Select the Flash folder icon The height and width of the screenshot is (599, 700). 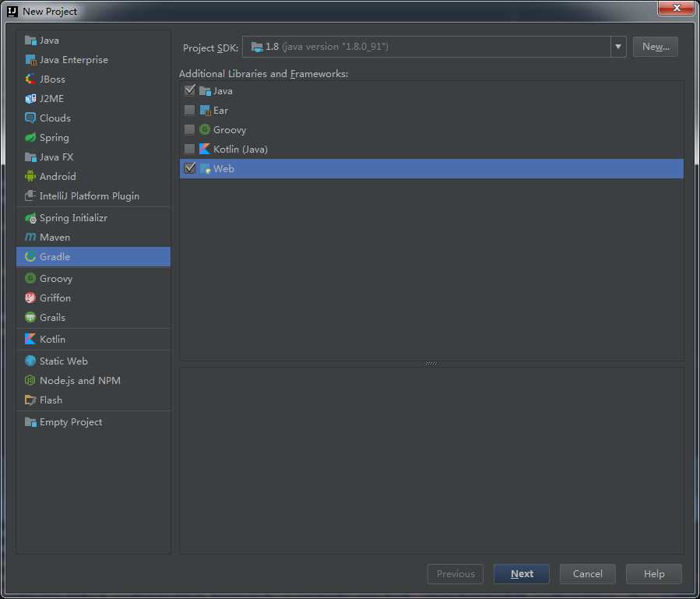pos(30,400)
